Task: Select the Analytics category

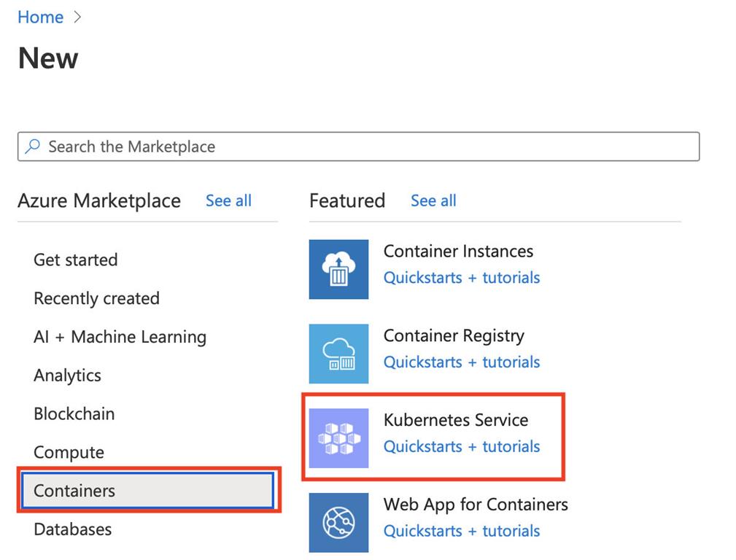Action: point(67,376)
